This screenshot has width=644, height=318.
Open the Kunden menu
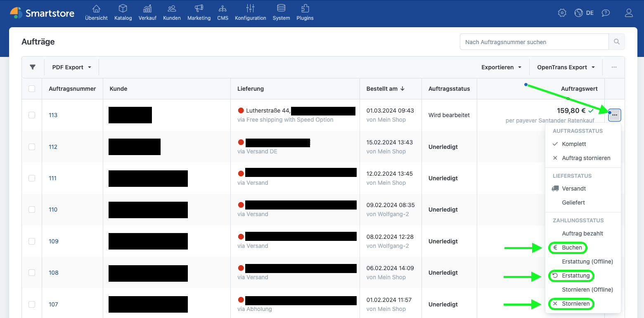(172, 12)
